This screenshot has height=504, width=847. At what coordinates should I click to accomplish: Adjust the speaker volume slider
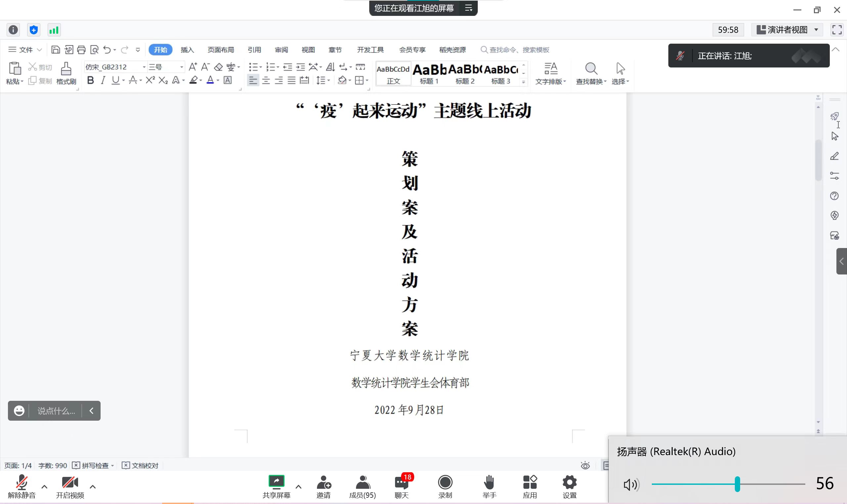[x=737, y=484]
